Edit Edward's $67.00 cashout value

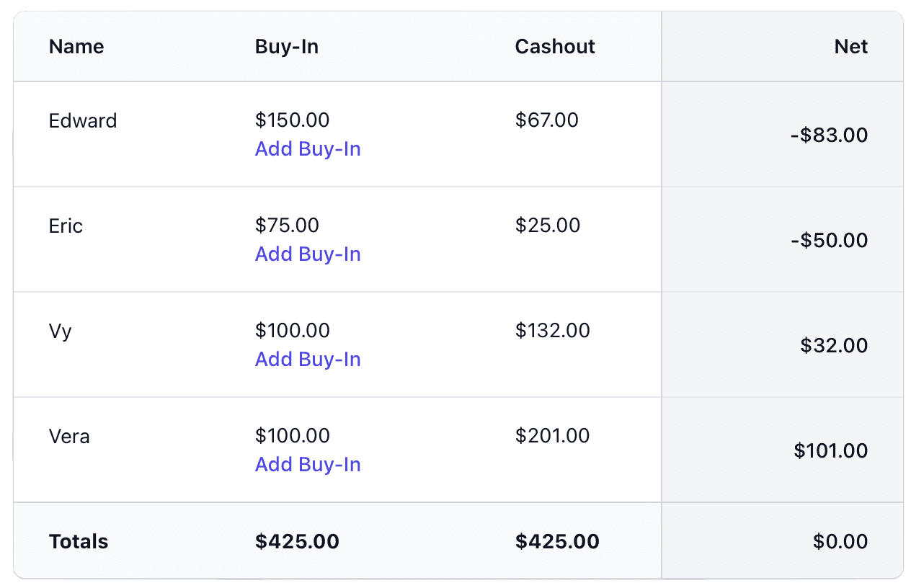[x=547, y=120]
